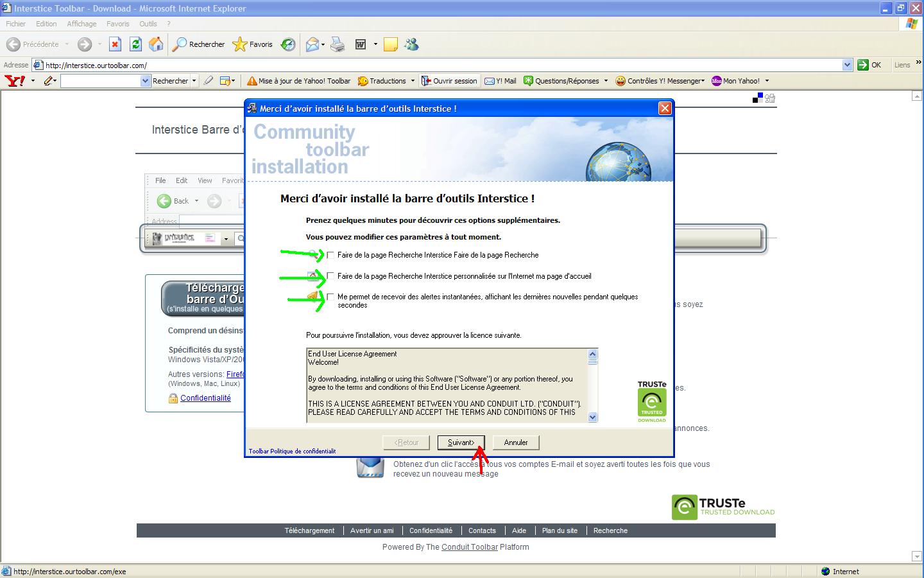The height and width of the screenshot is (578, 924).
Task: Click Questions/Réponses toolbar button
Action: pos(561,81)
